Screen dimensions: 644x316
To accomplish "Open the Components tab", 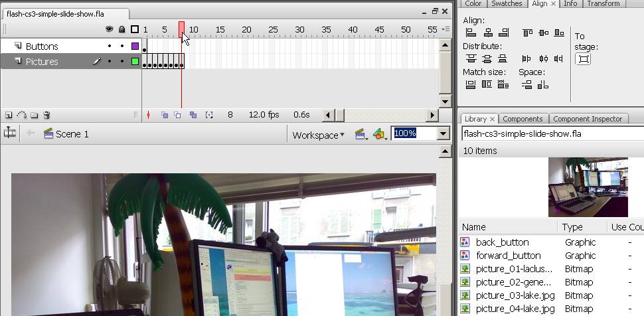I will click(x=523, y=119).
